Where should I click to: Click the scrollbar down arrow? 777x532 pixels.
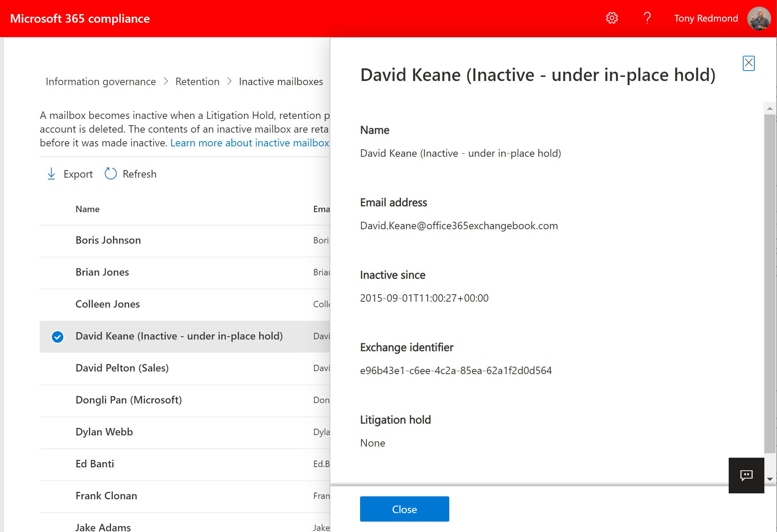pos(770,479)
